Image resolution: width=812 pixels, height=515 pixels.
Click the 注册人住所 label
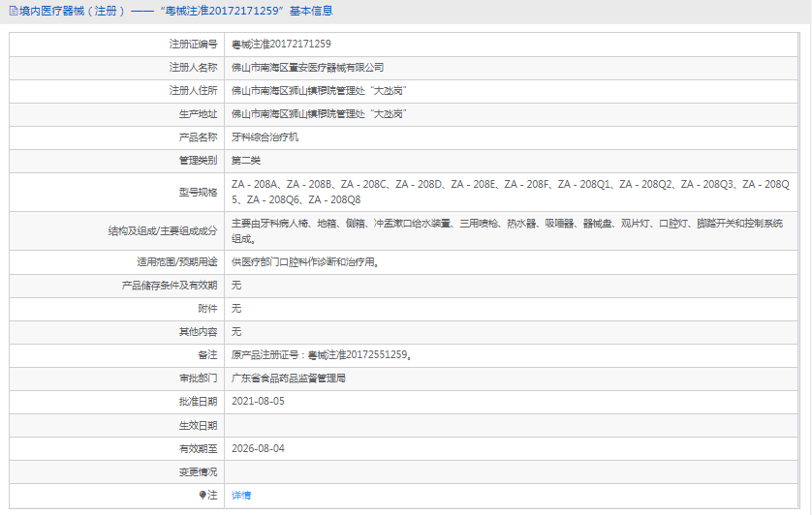point(193,91)
